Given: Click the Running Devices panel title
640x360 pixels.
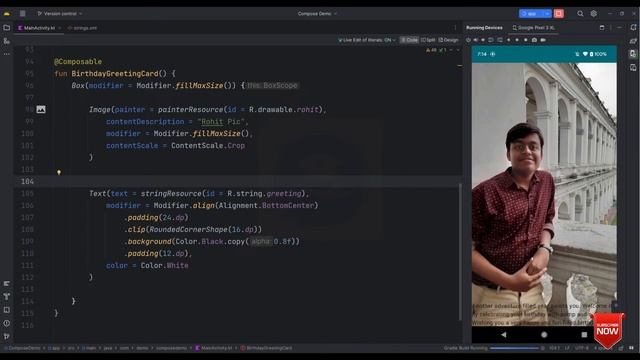Looking at the screenshot, I should tap(484, 28).
